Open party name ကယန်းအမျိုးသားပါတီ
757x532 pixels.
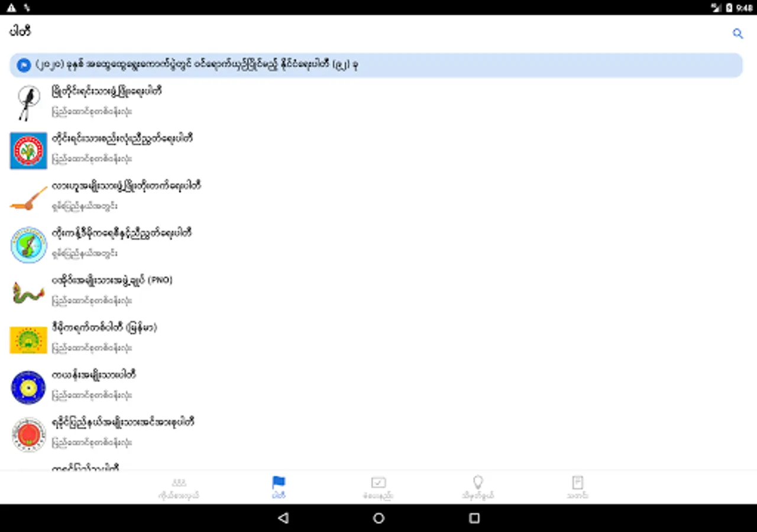pyautogui.click(x=94, y=375)
